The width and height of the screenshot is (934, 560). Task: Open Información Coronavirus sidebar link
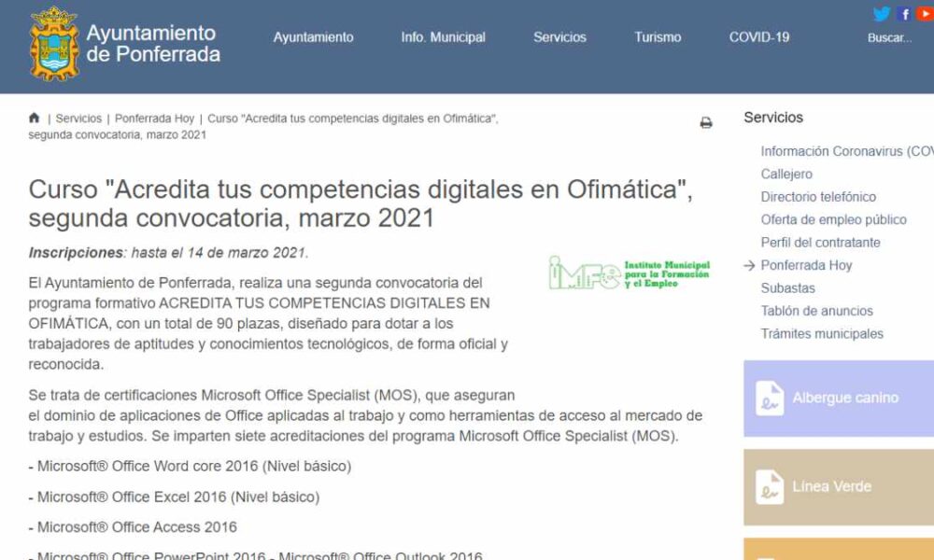coord(847,152)
